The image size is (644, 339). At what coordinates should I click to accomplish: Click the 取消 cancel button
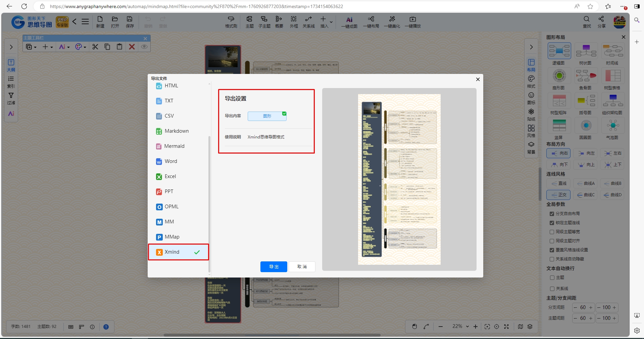pos(302,267)
